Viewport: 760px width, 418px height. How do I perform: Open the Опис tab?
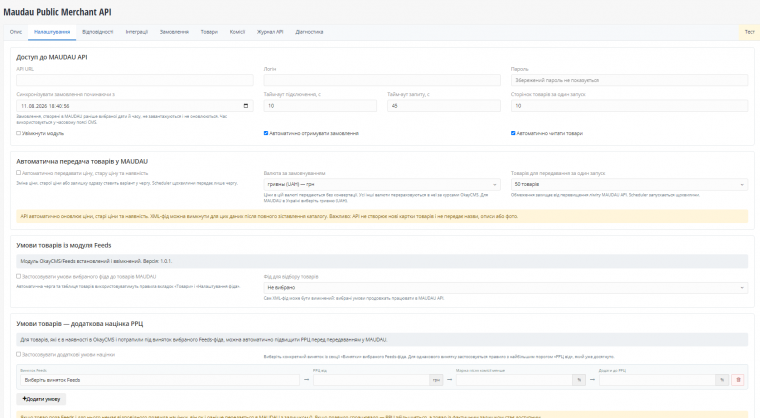point(16,32)
